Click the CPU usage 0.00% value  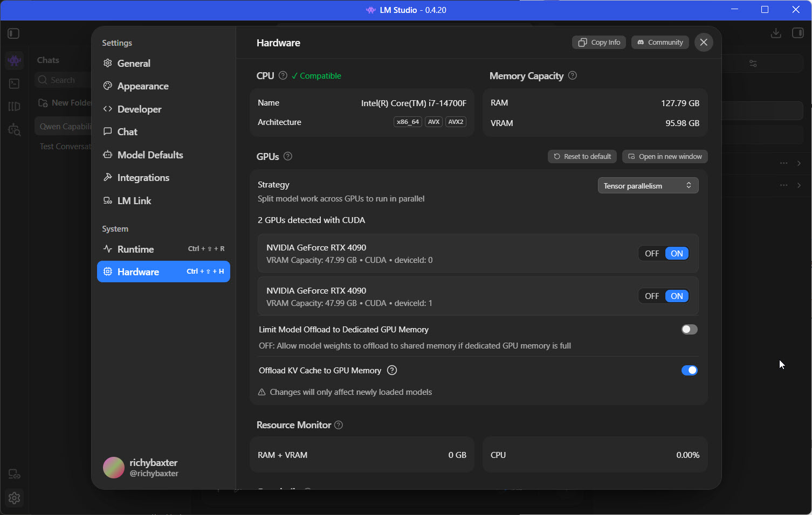[687, 455]
